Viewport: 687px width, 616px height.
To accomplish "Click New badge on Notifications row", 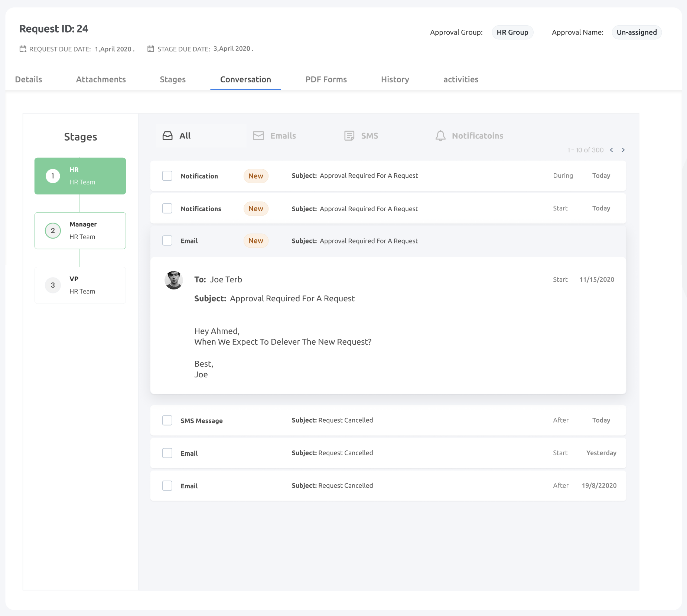I will 256,209.
